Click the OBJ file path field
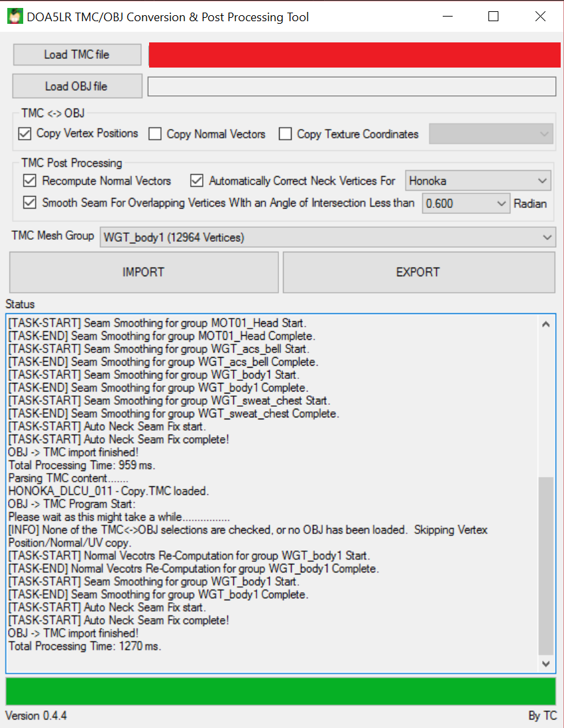564x728 pixels. [351, 87]
